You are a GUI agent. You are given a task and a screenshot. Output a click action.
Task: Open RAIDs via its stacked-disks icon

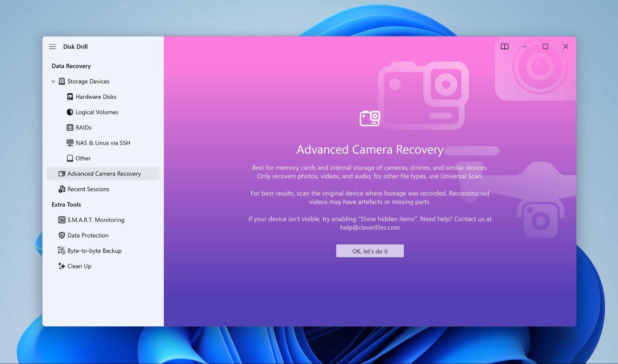click(70, 127)
